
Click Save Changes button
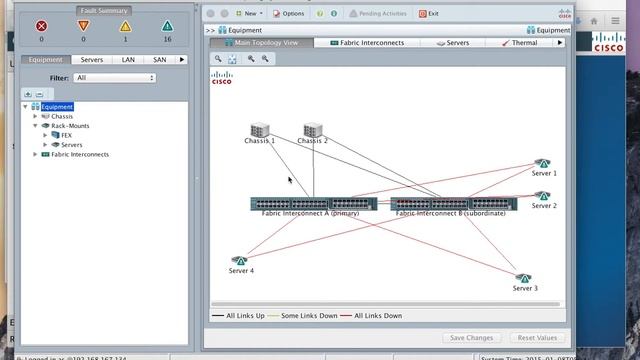(471, 338)
